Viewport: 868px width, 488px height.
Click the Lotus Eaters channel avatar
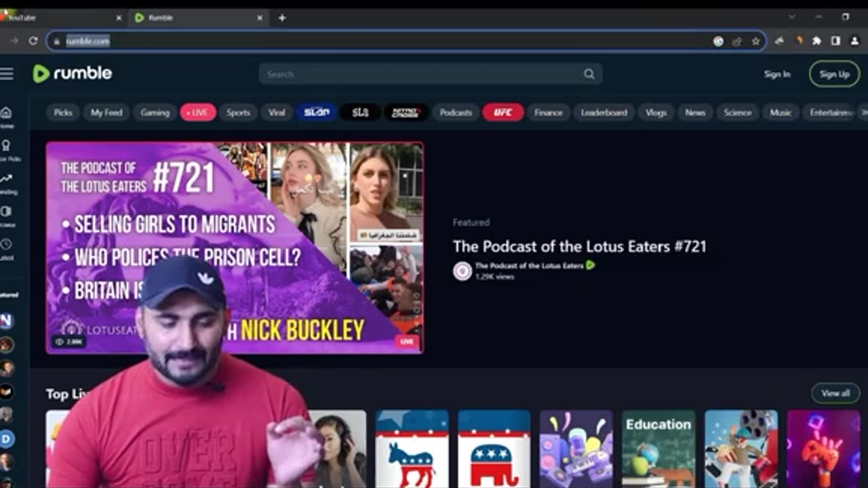tap(462, 271)
